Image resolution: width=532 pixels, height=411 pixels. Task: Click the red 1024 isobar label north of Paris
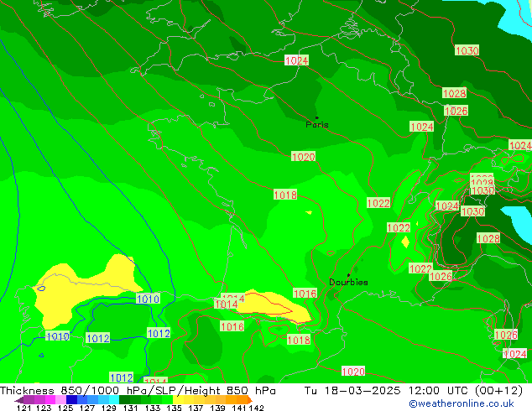point(296,60)
